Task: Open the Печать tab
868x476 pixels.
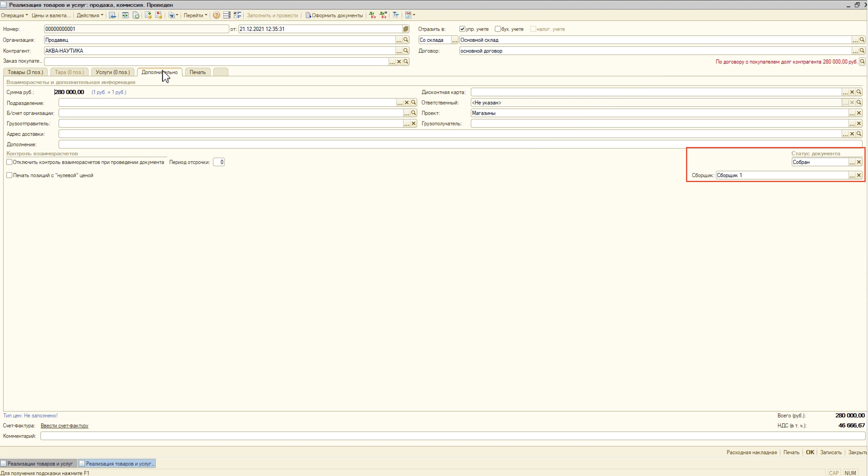Action: (x=197, y=72)
